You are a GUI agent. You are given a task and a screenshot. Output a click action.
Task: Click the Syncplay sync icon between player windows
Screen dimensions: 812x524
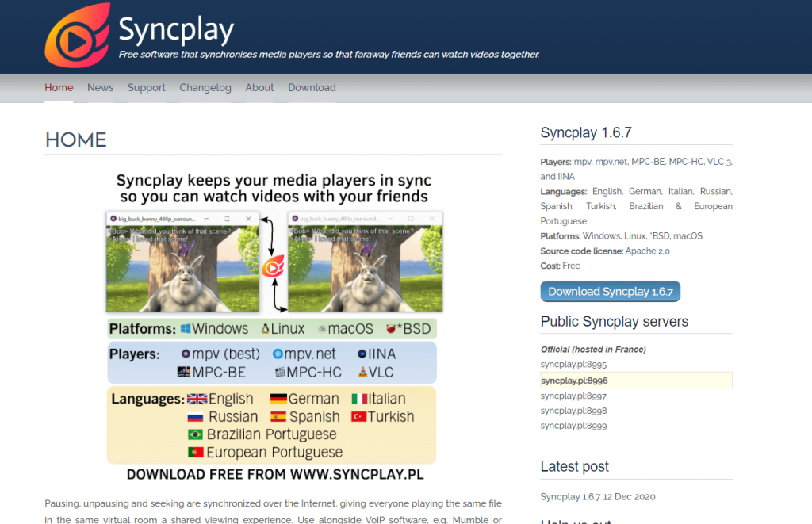click(273, 266)
